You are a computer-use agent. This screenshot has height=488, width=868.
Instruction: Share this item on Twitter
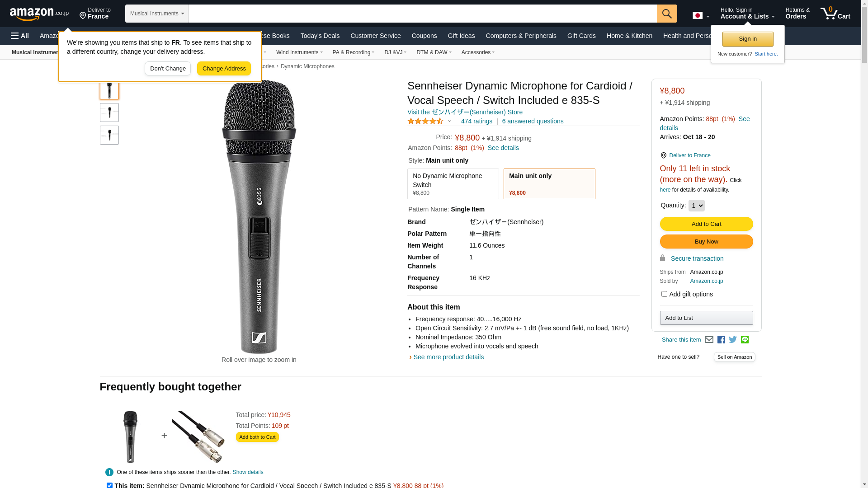pos(733,340)
